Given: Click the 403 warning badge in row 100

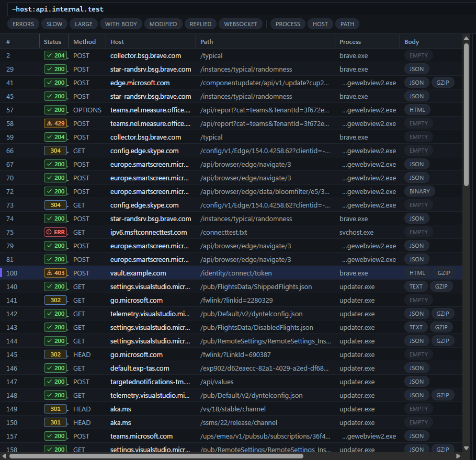Looking at the screenshot, I should pyautogui.click(x=55, y=273).
